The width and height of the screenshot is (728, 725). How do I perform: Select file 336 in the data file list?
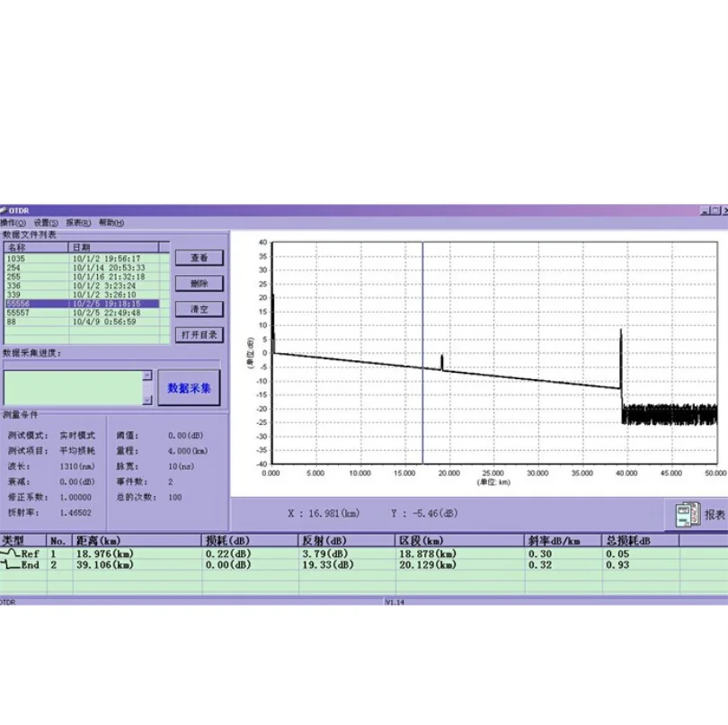83,286
